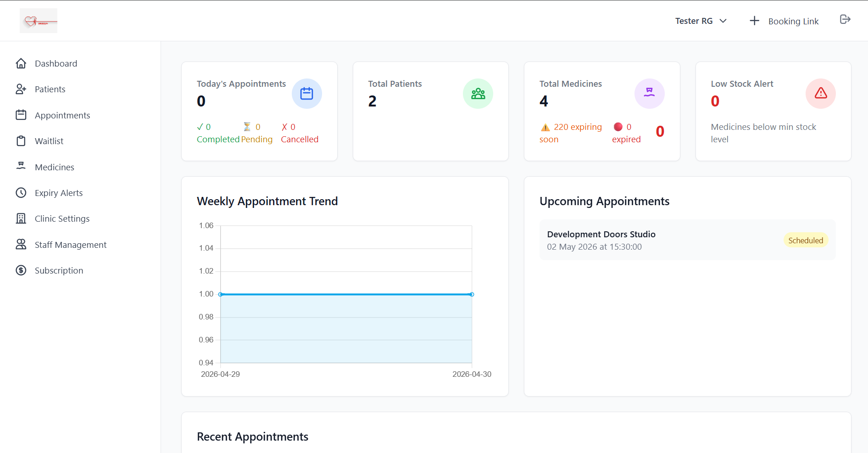Click the purple icon in Total Medicines
868x453 pixels.
point(650,94)
